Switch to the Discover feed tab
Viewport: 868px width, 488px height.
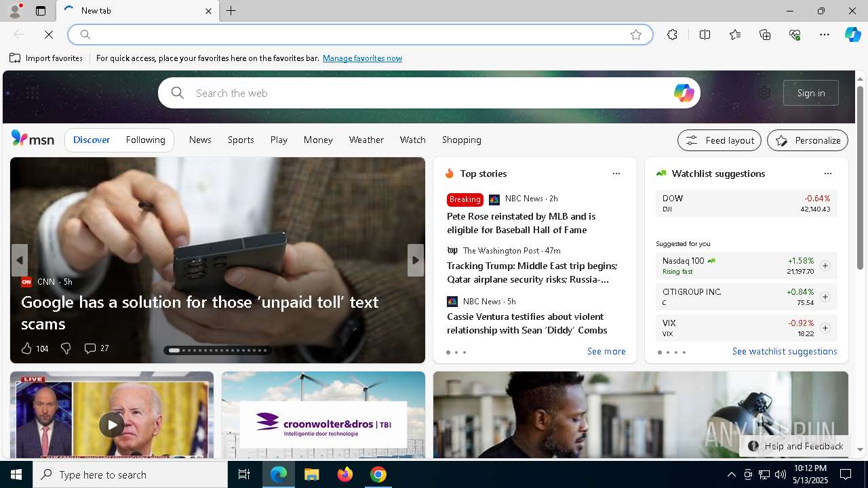click(92, 140)
